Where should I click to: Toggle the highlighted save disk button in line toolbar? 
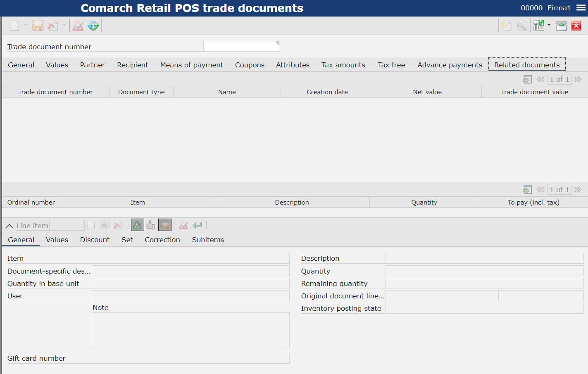coord(165,225)
